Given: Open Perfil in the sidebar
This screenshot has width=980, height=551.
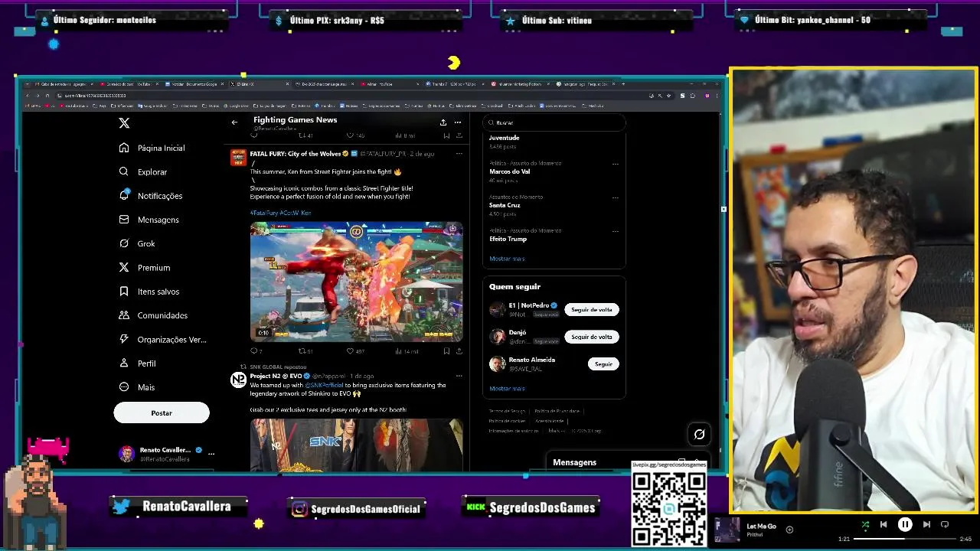Looking at the screenshot, I should tap(138, 364).
